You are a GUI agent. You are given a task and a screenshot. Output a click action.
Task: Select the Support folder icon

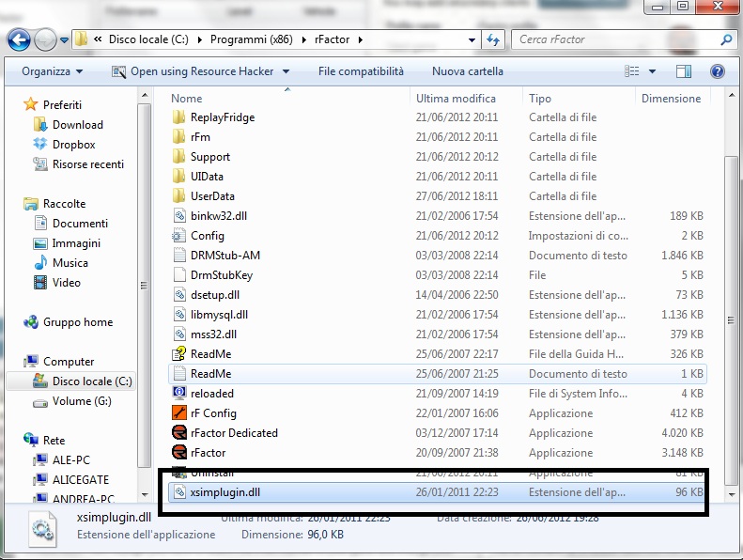(x=179, y=157)
